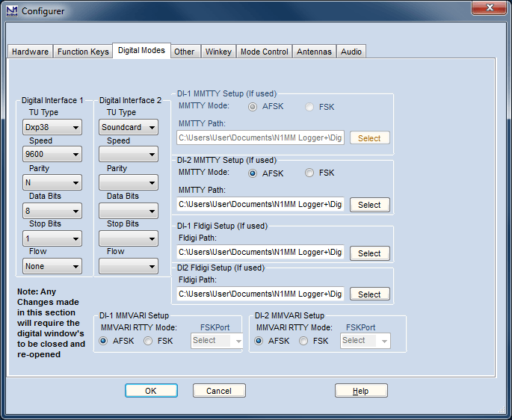Click Select button for DI-1 MMTTY Path

pyautogui.click(x=370, y=138)
